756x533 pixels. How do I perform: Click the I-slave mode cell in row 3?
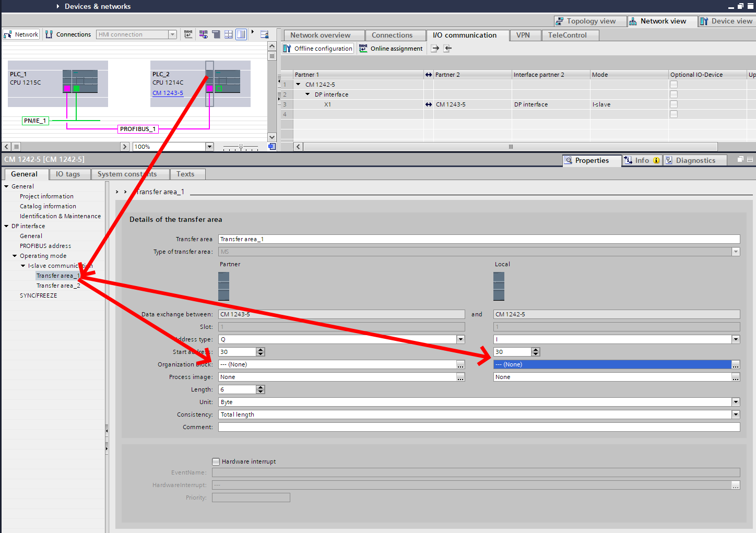pos(629,104)
